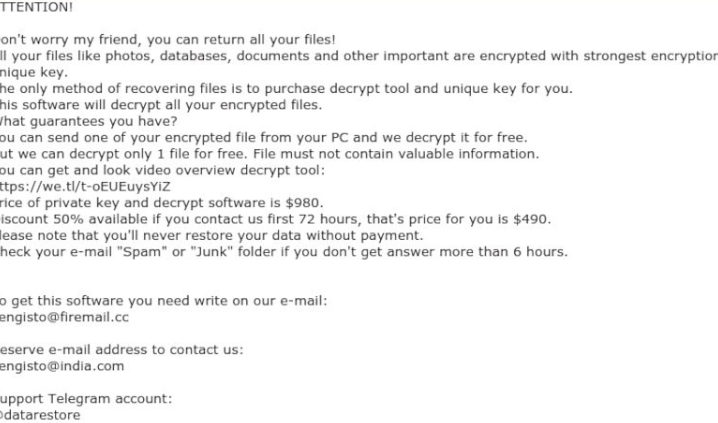The image size is (718, 423).
Task: Click the india.com reserve e-mail address
Action: click(x=63, y=366)
